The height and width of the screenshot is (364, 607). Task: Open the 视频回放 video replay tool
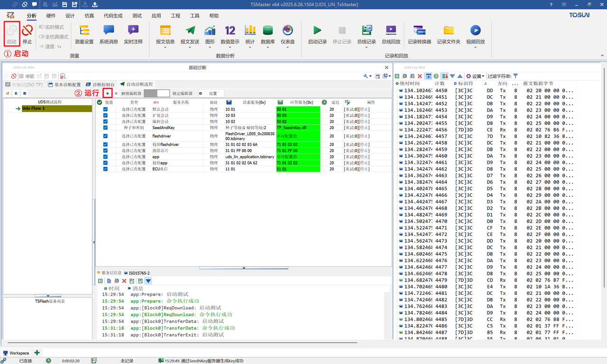[x=475, y=33]
